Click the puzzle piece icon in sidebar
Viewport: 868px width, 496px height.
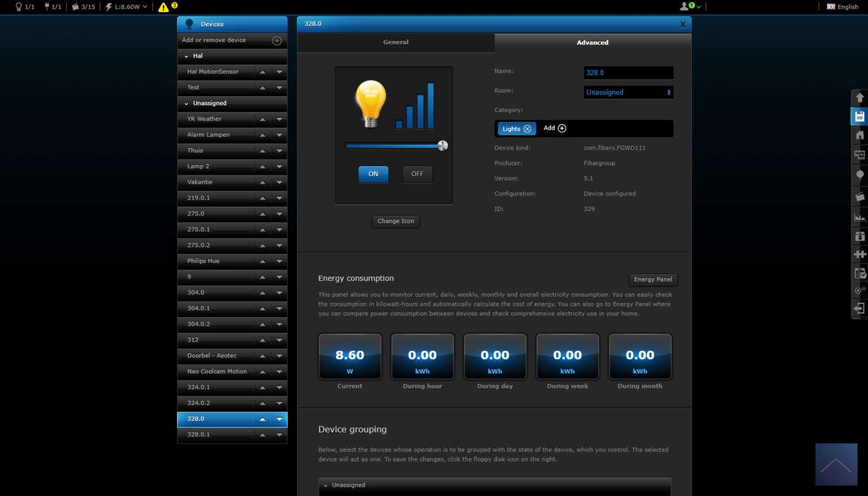[859, 254]
